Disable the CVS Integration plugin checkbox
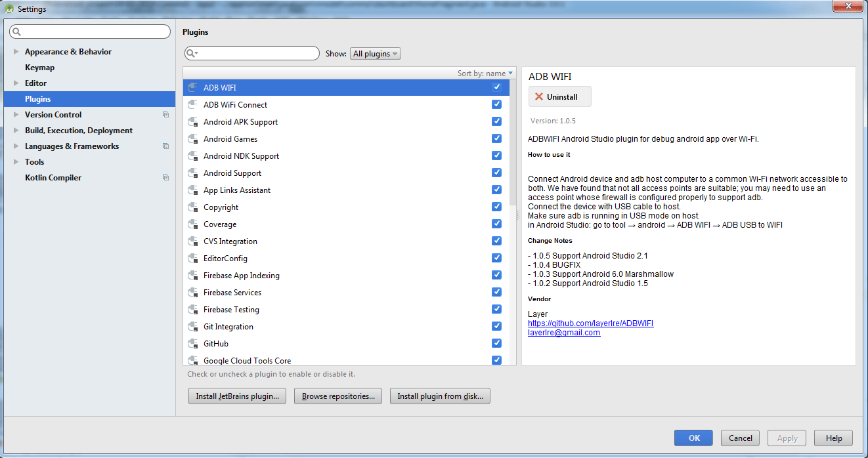 tap(496, 241)
